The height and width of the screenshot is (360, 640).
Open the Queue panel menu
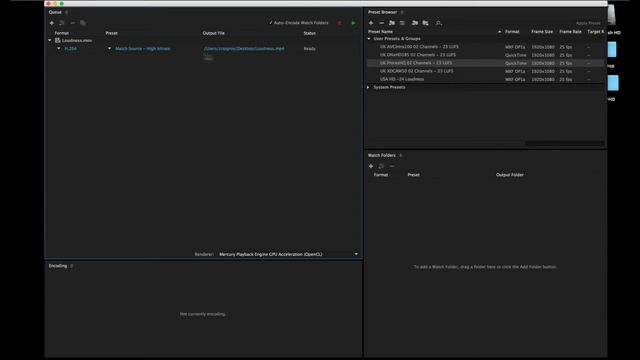click(x=67, y=12)
